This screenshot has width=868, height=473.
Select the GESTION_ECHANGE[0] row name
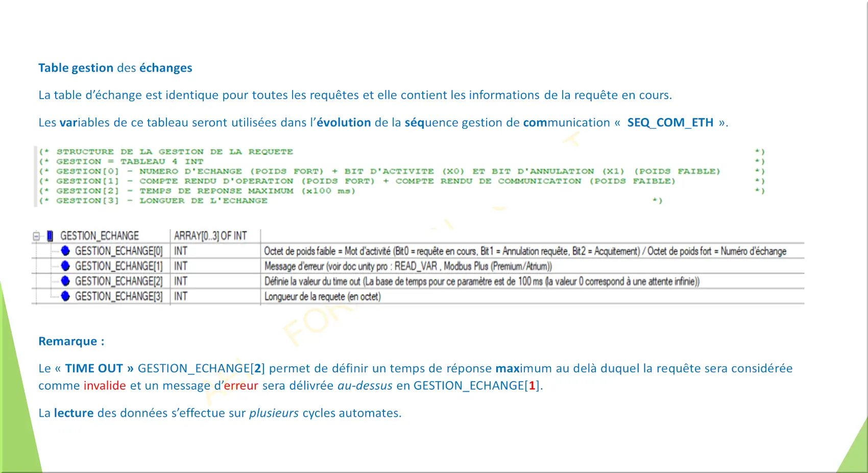[x=119, y=251]
